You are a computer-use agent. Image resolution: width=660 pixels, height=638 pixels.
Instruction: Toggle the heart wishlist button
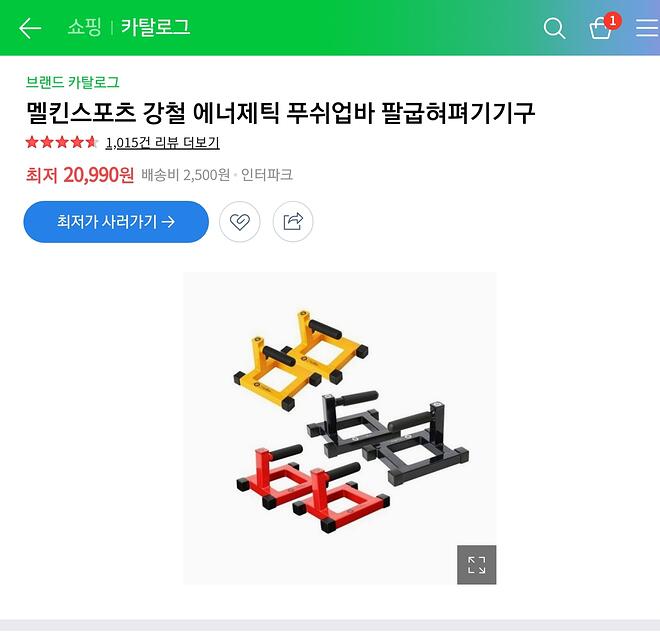tap(240, 221)
